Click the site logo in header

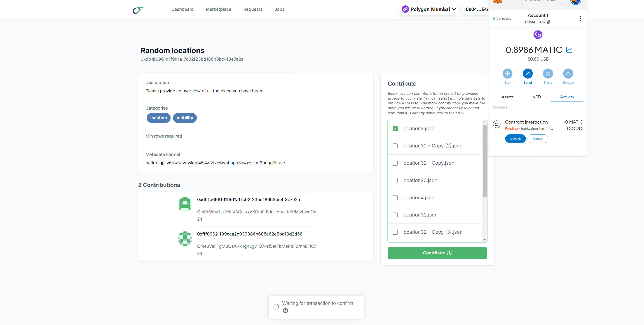tap(138, 10)
